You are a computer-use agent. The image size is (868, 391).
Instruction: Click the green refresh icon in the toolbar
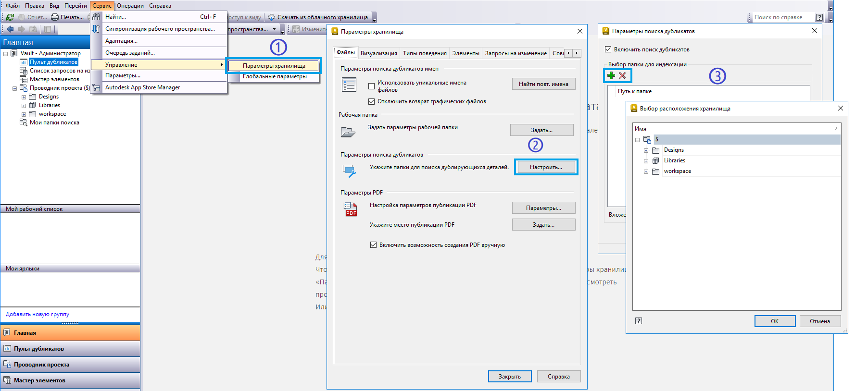point(10,17)
